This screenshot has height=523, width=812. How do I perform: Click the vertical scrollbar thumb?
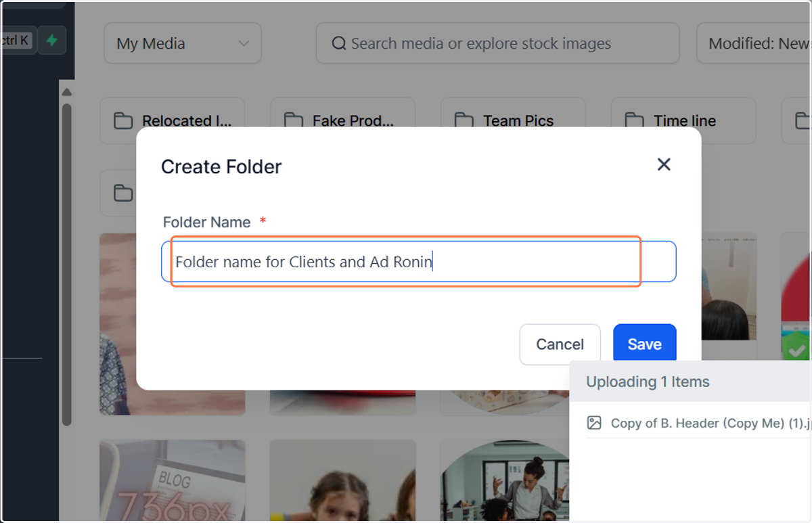point(66,264)
